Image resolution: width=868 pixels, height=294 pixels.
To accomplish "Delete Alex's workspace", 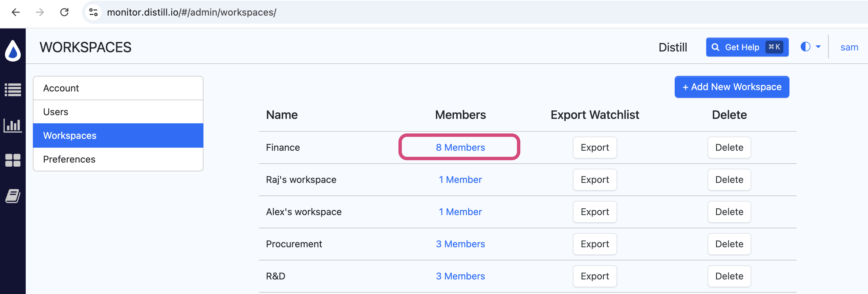I will 729,212.
